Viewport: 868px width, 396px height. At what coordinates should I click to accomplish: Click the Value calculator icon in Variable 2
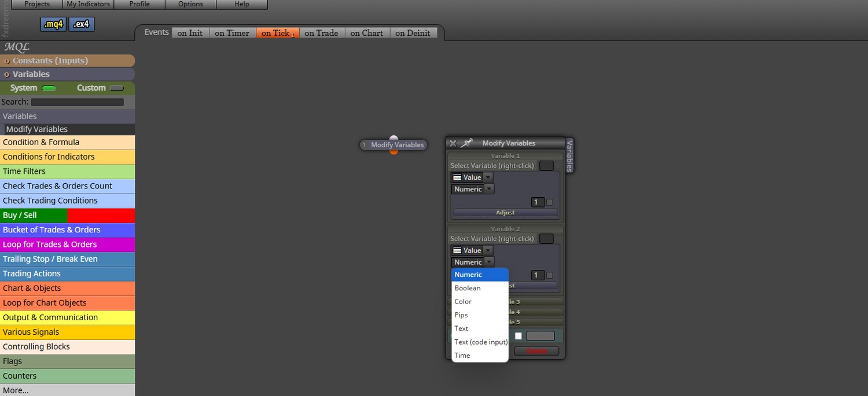tap(458, 250)
